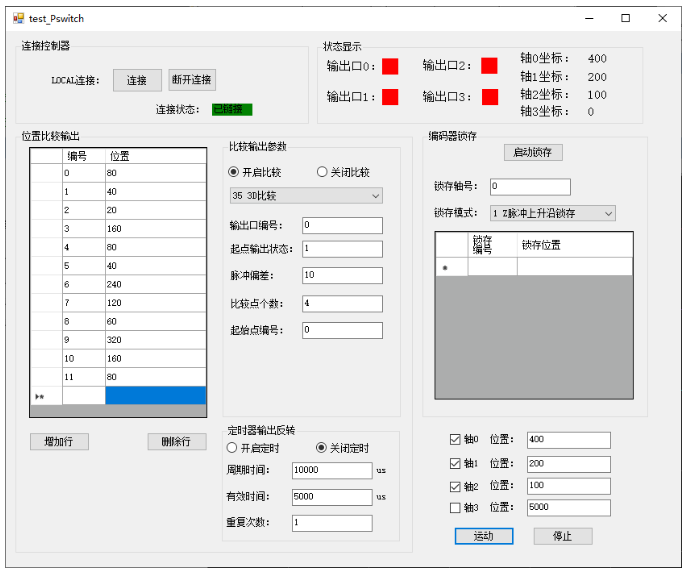This screenshot has width=690, height=577.
Task: Click the 删除行 button
Action: pos(177,441)
